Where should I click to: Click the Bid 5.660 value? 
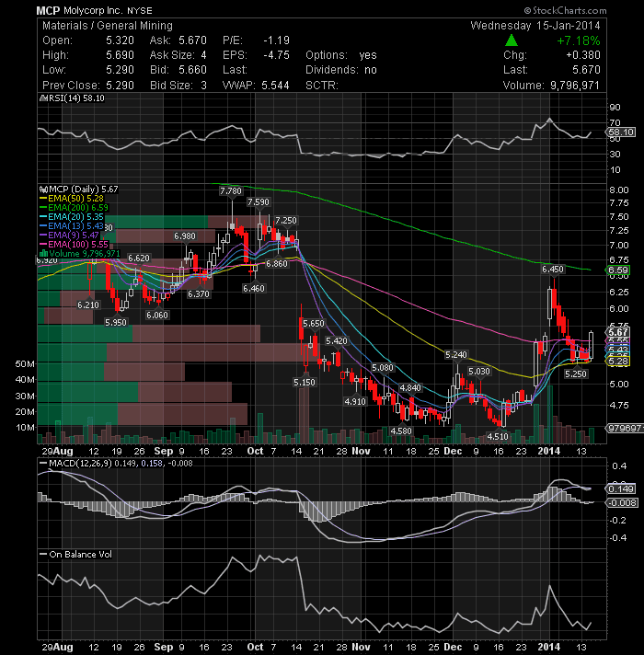point(192,70)
